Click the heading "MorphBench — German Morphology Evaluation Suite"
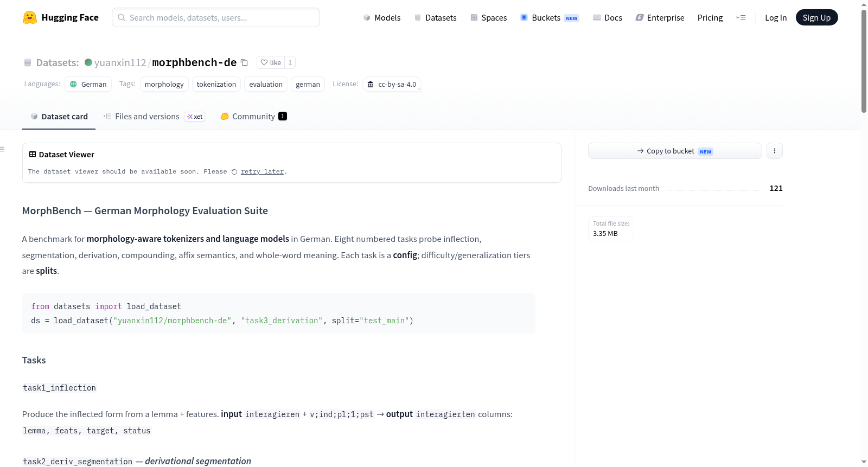 (145, 211)
